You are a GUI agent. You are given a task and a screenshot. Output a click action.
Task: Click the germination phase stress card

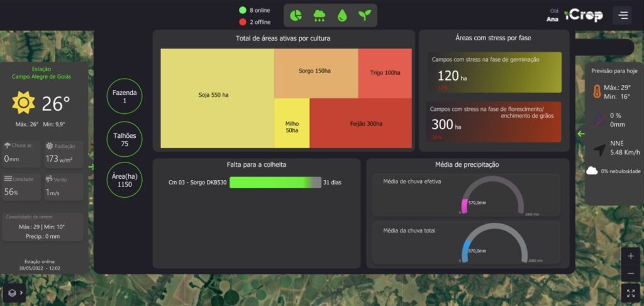pyautogui.click(x=494, y=72)
